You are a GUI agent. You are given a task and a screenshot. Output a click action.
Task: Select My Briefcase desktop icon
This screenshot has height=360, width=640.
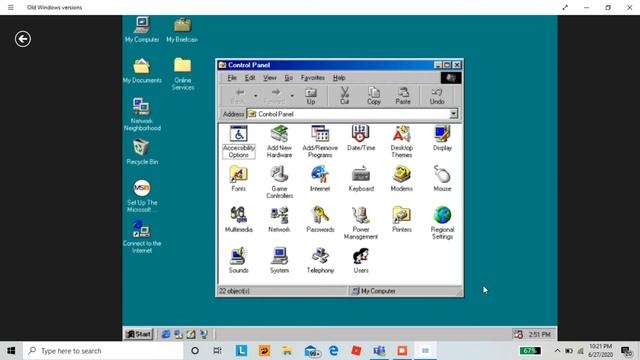point(182,29)
